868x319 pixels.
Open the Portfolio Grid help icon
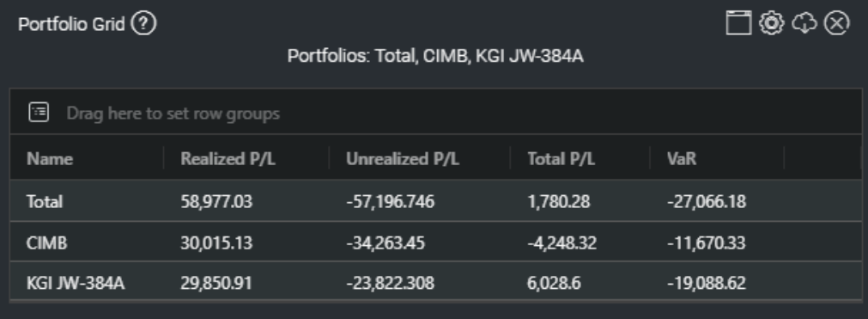pyautogui.click(x=144, y=24)
